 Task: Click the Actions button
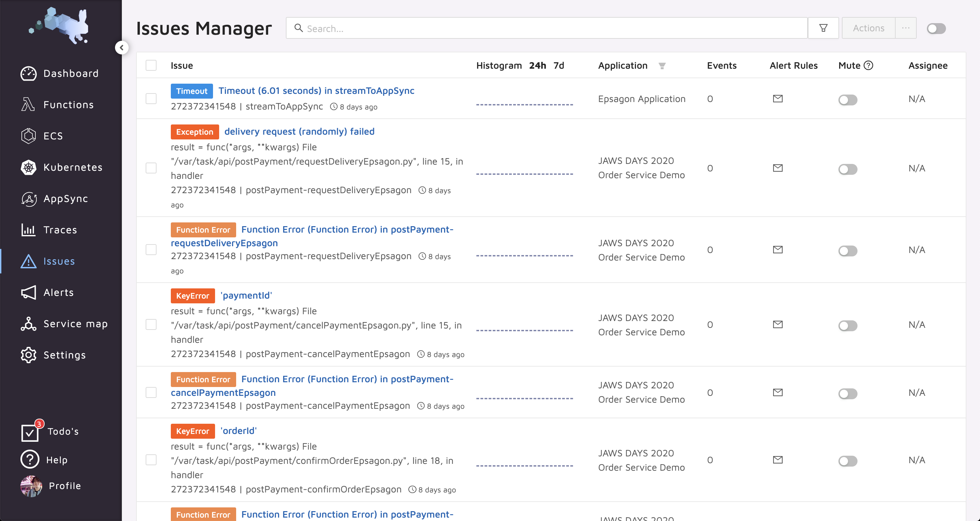(x=868, y=28)
